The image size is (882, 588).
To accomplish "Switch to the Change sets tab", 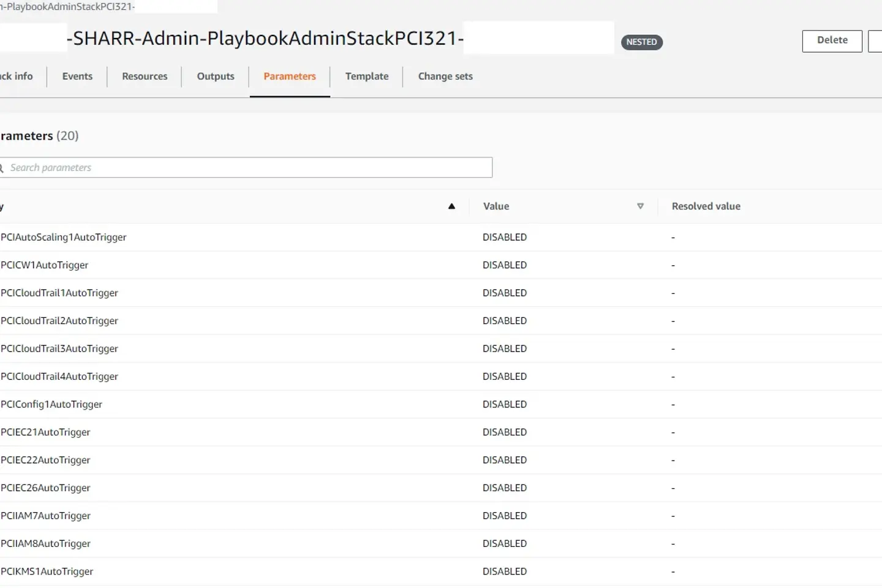I will [445, 77].
